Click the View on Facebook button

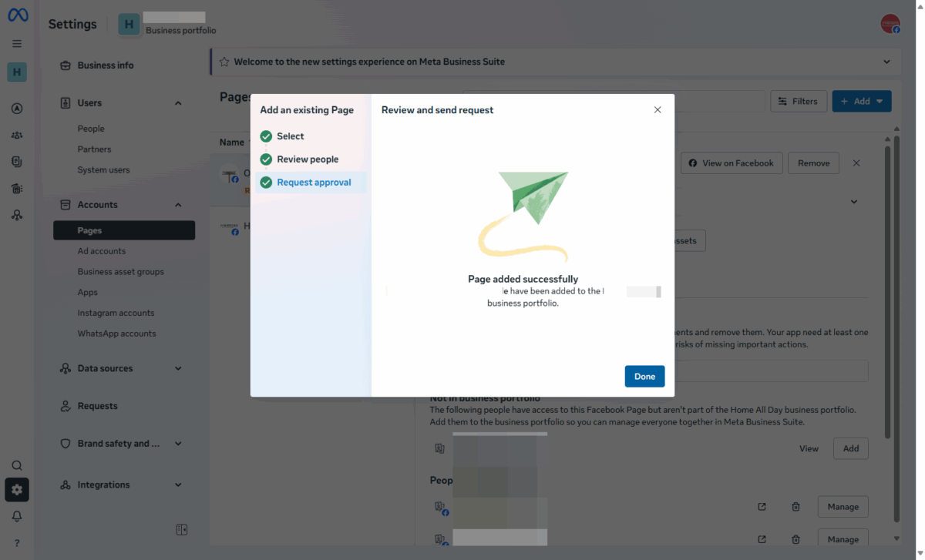coord(731,163)
